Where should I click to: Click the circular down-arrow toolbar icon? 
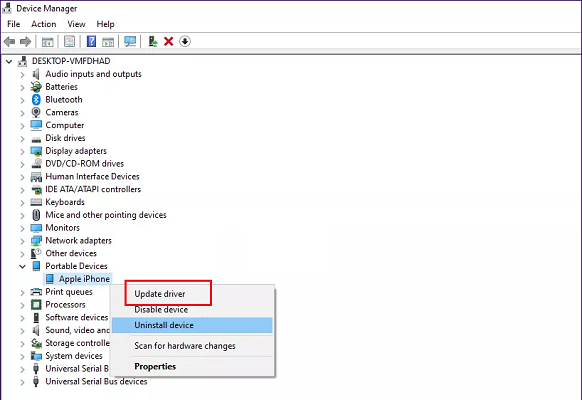point(185,41)
